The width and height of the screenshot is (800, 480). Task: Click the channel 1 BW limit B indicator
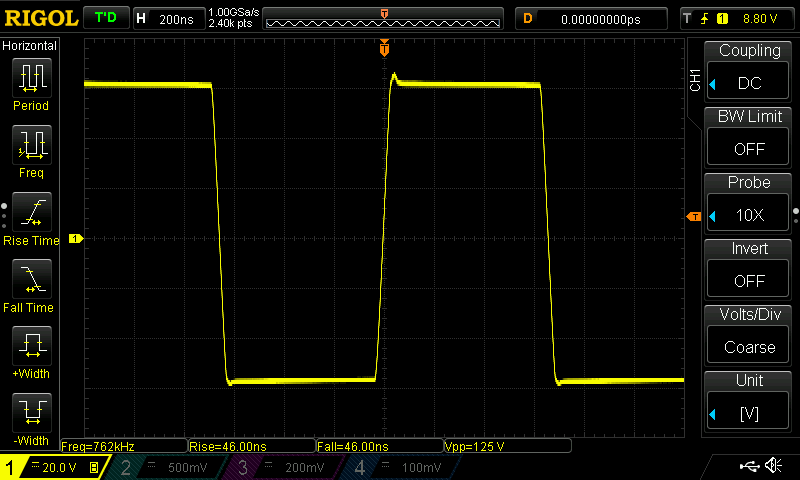[94, 467]
